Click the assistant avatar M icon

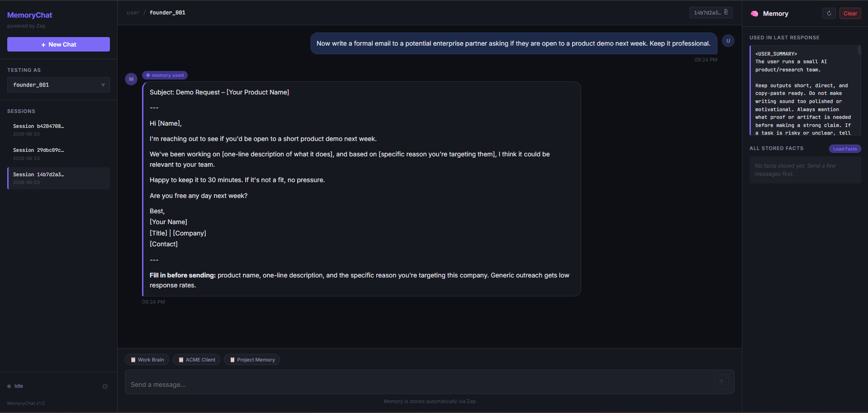coord(131,79)
